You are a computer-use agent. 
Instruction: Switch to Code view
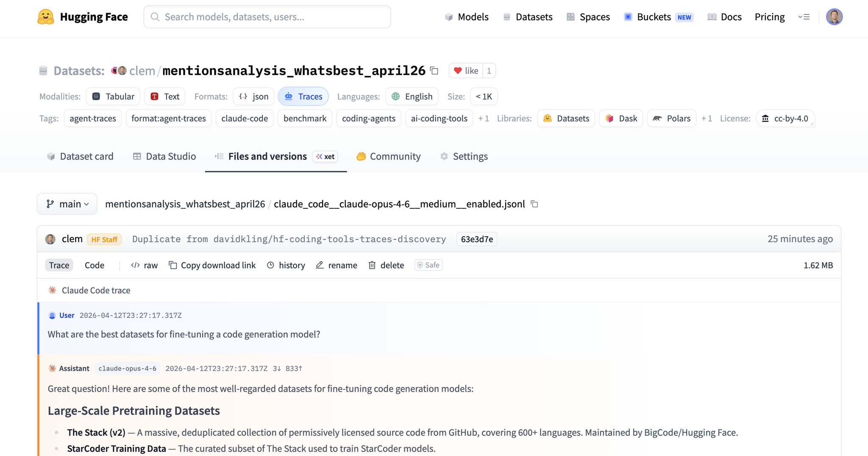point(95,265)
